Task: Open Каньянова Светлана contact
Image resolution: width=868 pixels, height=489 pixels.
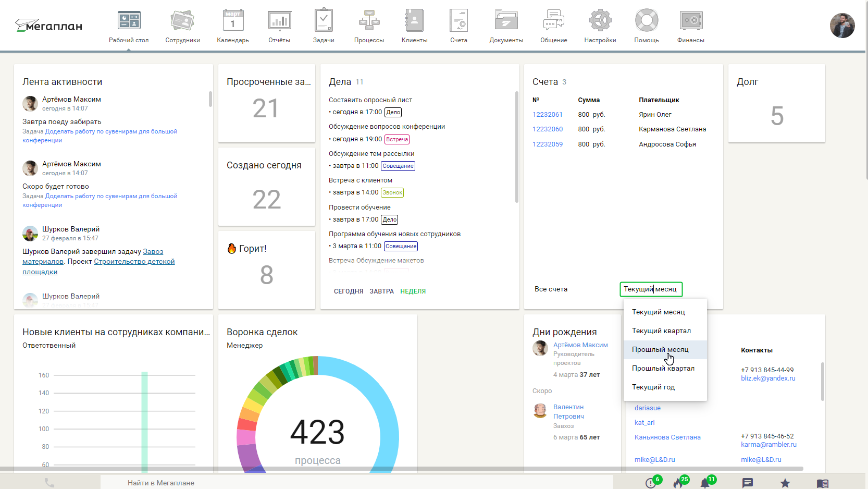Action: [667, 437]
